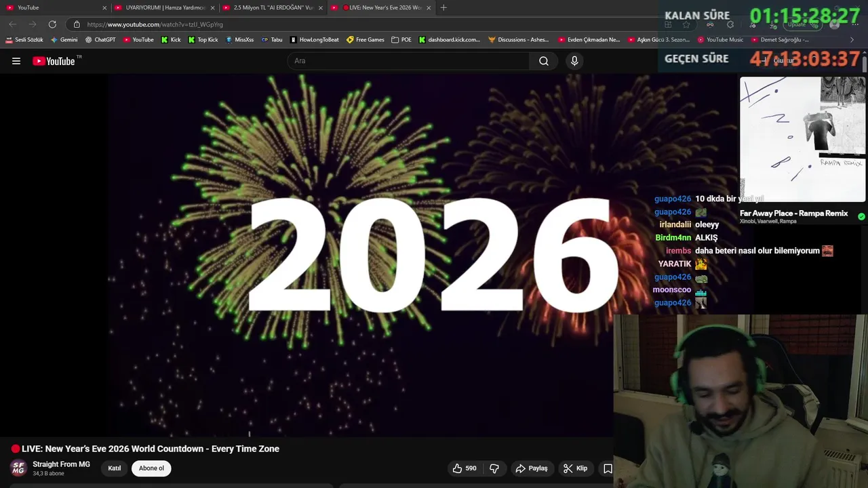Save the video with bookmark icon
Viewport: 868px width, 488px height.
[608, 468]
